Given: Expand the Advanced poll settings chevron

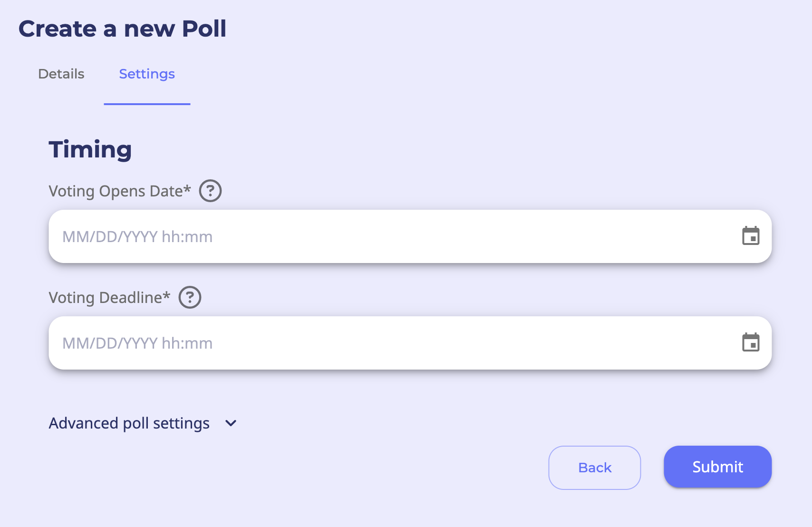Looking at the screenshot, I should click(x=231, y=423).
